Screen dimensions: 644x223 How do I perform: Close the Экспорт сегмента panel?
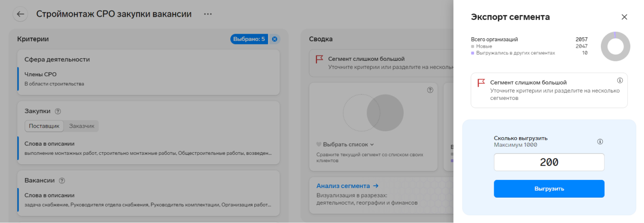[624, 17]
